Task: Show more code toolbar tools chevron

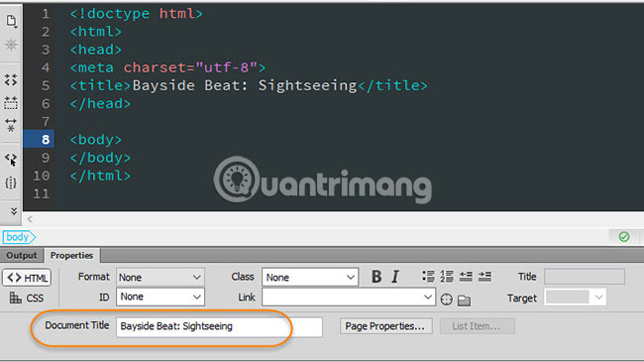Action: tap(14, 211)
